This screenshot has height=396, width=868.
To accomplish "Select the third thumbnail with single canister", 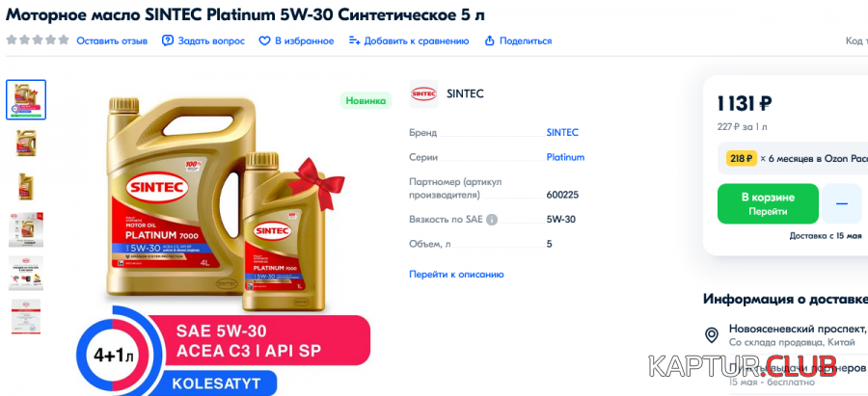I will (x=26, y=186).
